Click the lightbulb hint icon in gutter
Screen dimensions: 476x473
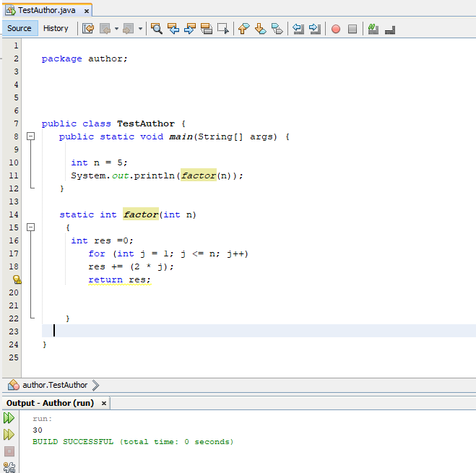click(17, 279)
